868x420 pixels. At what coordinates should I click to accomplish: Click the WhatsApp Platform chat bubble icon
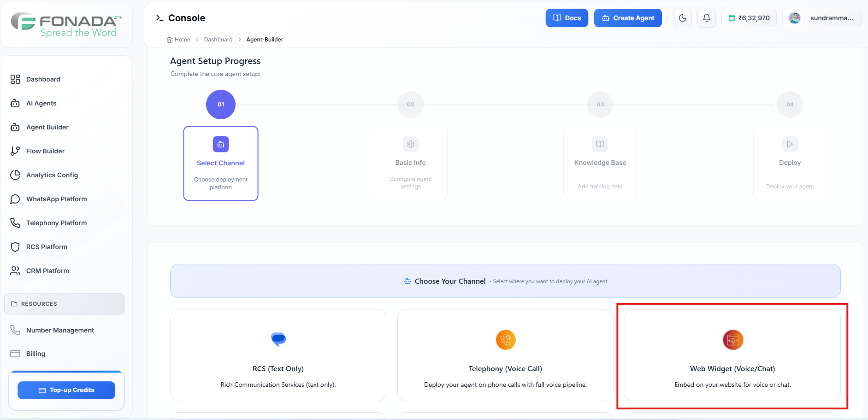click(x=15, y=199)
